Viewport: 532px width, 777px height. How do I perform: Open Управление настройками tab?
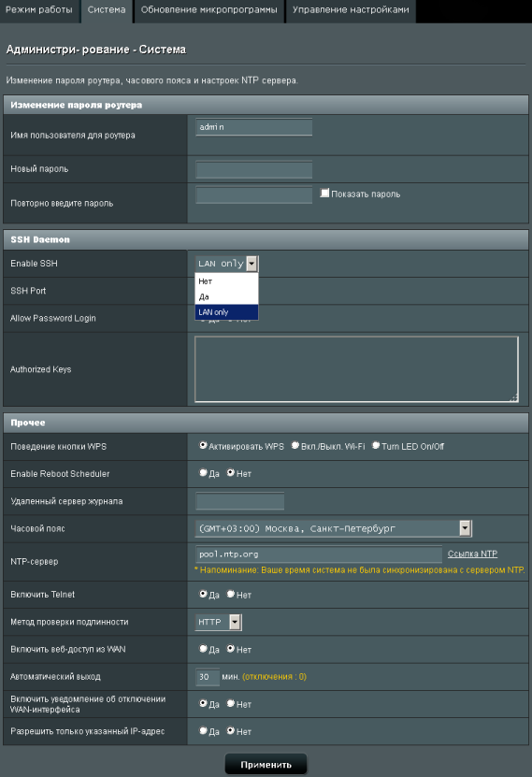pos(351,10)
